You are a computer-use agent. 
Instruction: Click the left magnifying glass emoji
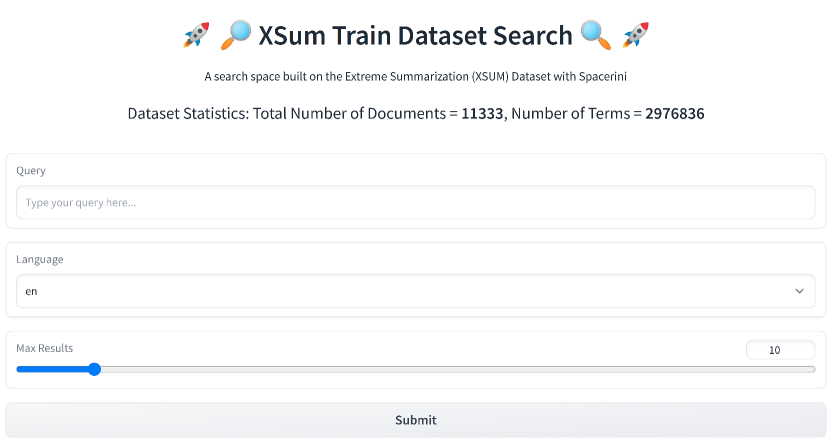(x=235, y=36)
